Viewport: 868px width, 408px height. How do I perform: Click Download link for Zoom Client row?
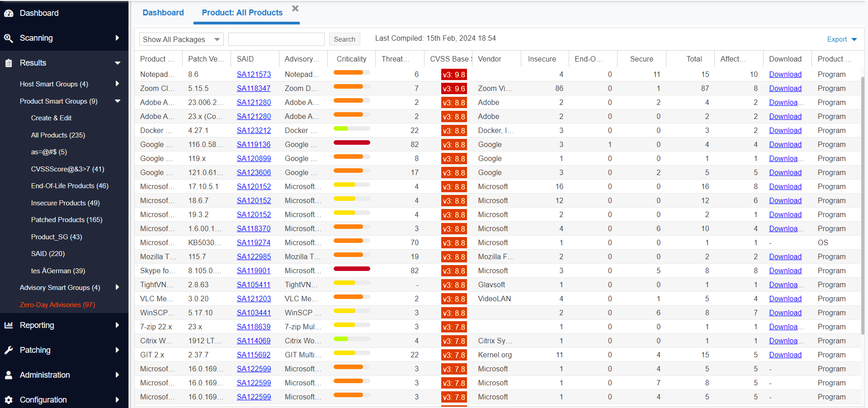[785, 88]
